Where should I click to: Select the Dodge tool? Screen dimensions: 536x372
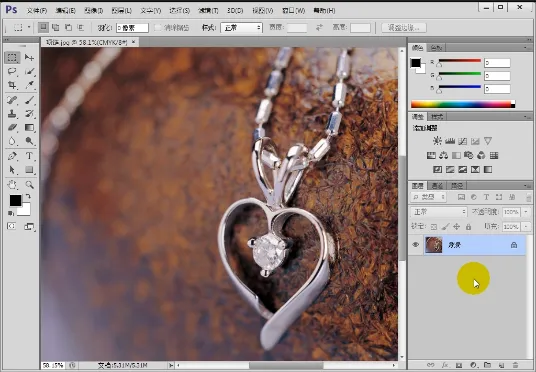point(29,141)
